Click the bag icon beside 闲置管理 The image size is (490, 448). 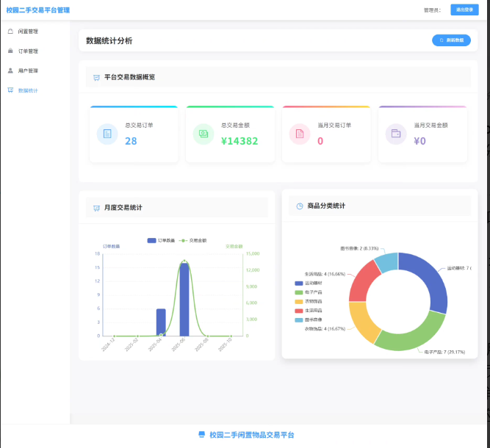(x=10, y=32)
